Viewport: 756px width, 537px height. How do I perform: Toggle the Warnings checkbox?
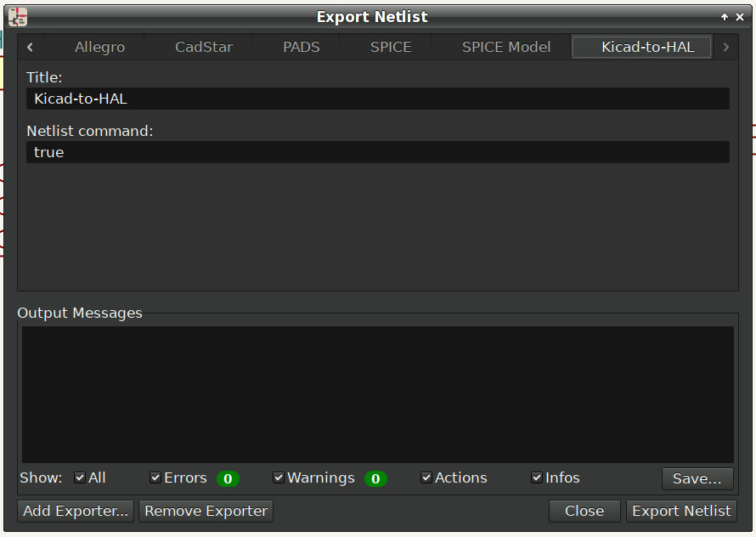point(279,478)
